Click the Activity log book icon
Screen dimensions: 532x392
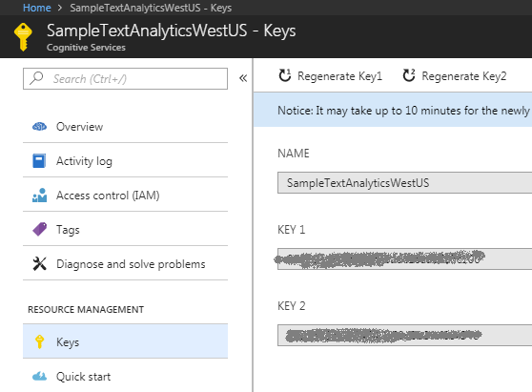pos(39,161)
